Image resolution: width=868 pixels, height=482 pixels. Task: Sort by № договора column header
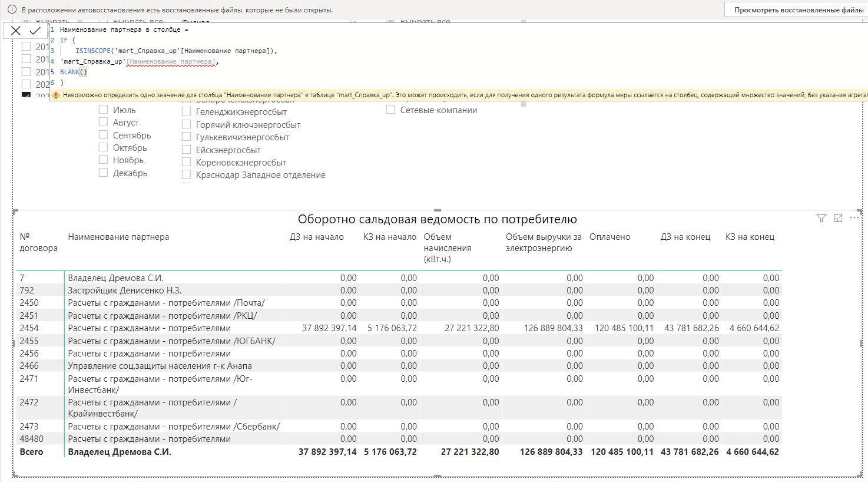click(x=38, y=242)
